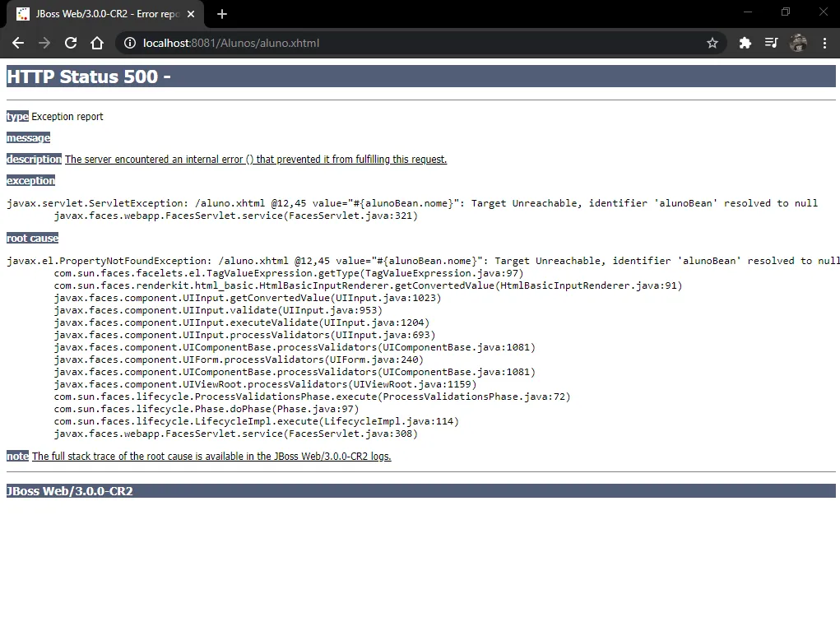The width and height of the screenshot is (840, 631).
Task: Click the UIForm.java:240 stack line
Action: pos(239,360)
